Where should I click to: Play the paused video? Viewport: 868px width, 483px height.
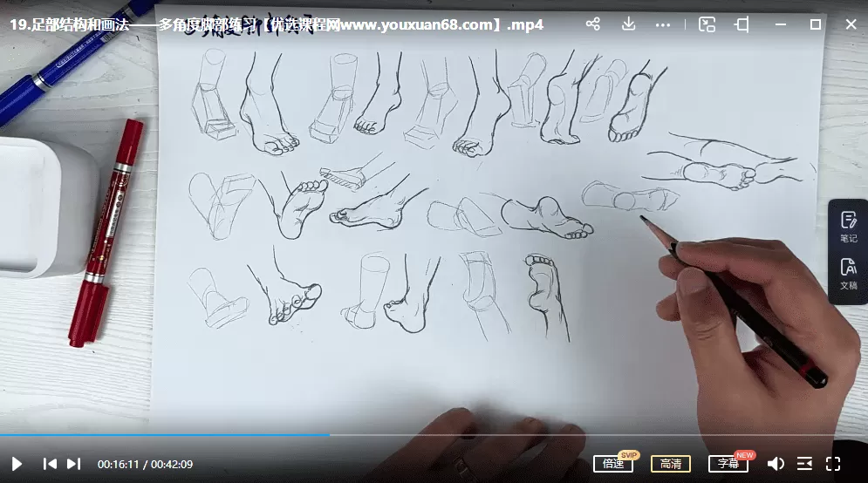coord(17,464)
